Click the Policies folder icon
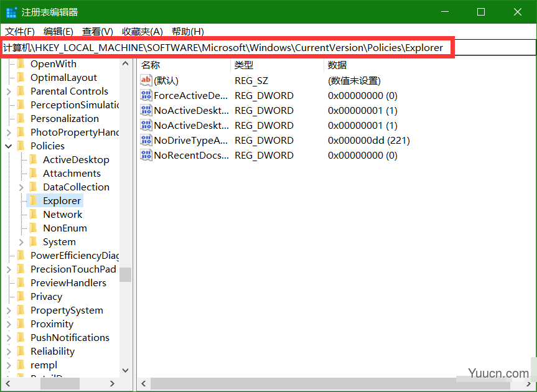 click(21, 146)
